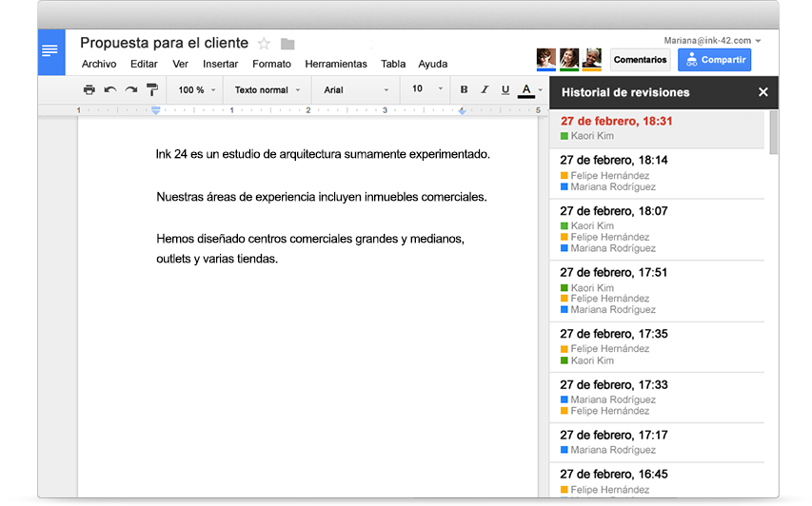The image size is (812, 506).
Task: Open the text color picker
Action: click(x=527, y=90)
